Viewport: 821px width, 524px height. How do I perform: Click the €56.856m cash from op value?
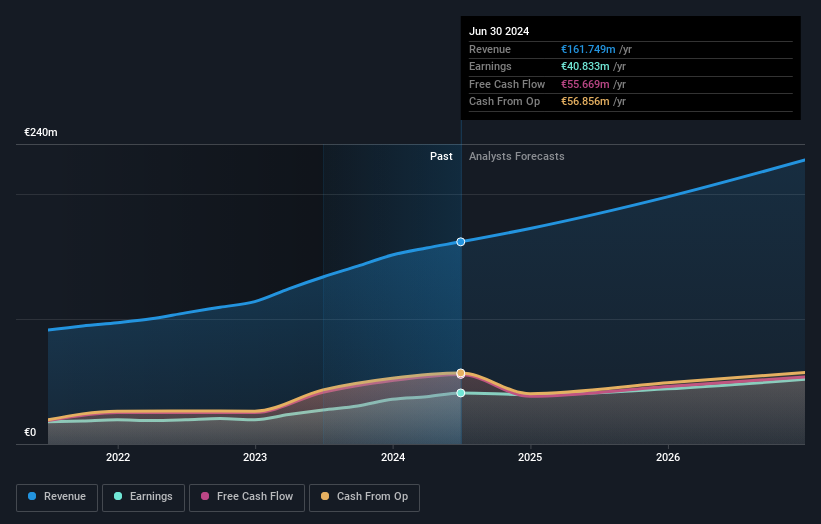click(585, 102)
